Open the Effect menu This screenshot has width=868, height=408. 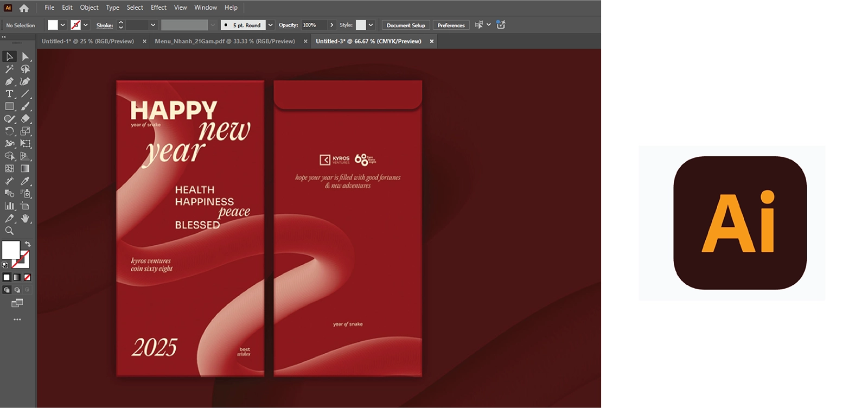(x=159, y=8)
